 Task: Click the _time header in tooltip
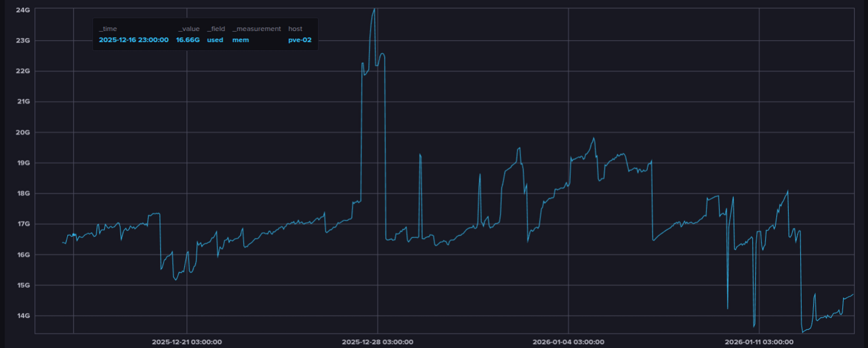(x=108, y=29)
